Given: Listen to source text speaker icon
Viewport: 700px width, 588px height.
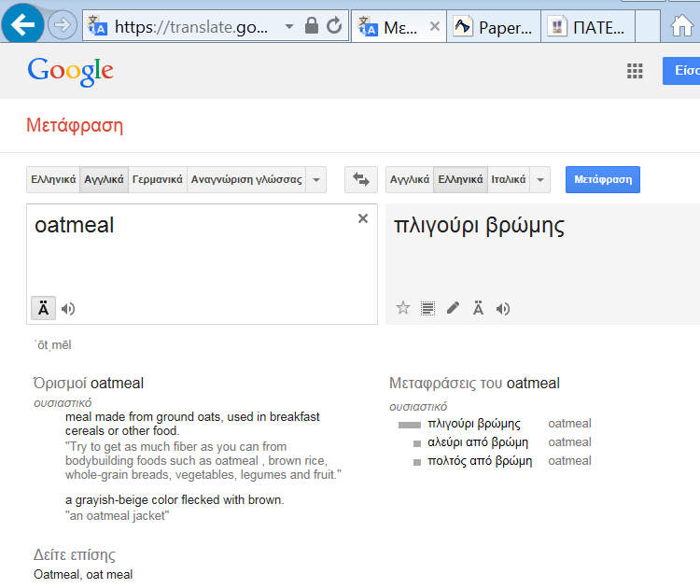Looking at the screenshot, I should 68,309.
